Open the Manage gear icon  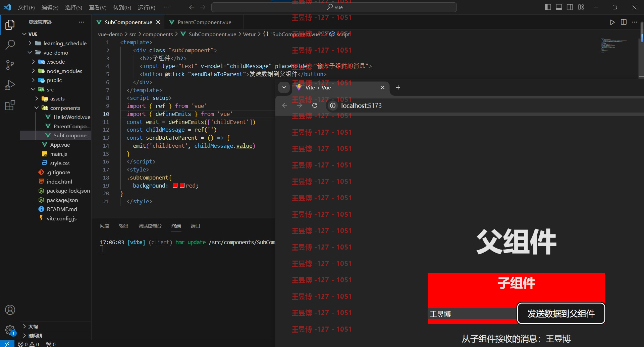[x=10, y=330]
